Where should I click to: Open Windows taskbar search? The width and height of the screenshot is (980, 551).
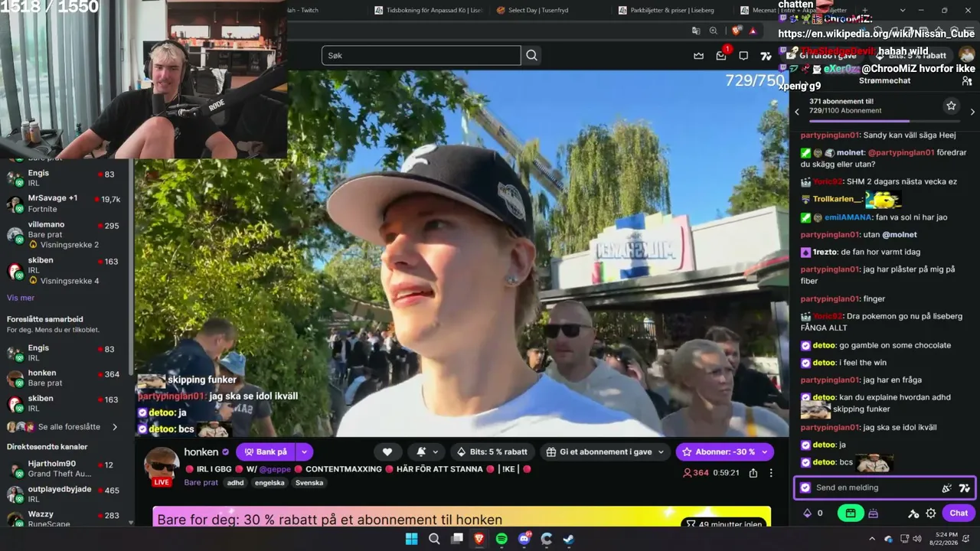(x=434, y=539)
